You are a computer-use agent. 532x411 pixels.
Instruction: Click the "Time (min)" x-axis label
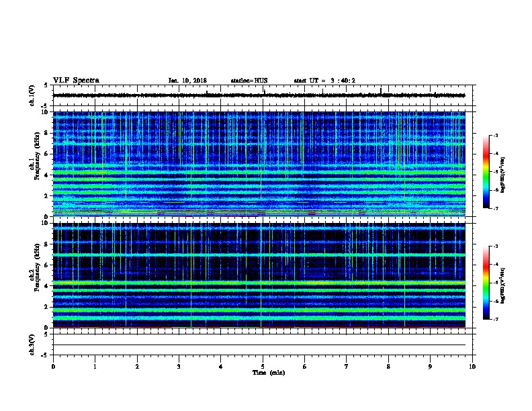coord(269,373)
